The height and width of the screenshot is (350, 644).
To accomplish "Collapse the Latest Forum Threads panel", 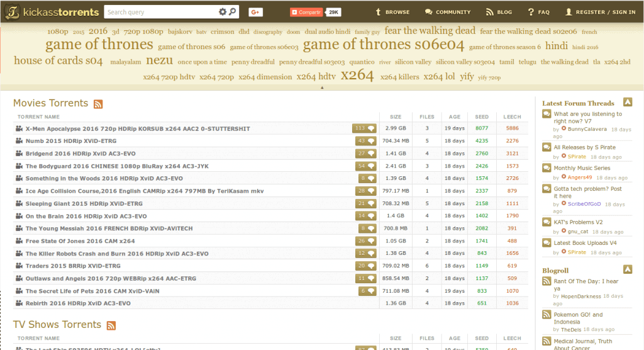I will pos(627,103).
